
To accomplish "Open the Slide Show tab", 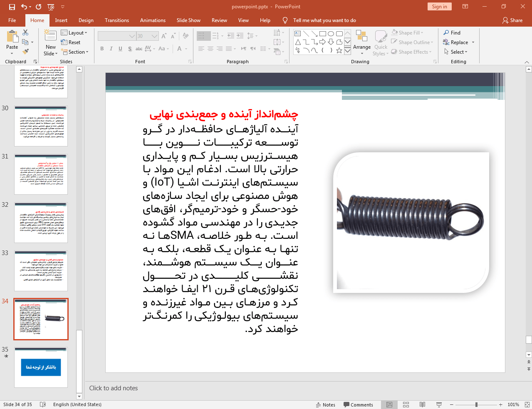I will point(188,20).
